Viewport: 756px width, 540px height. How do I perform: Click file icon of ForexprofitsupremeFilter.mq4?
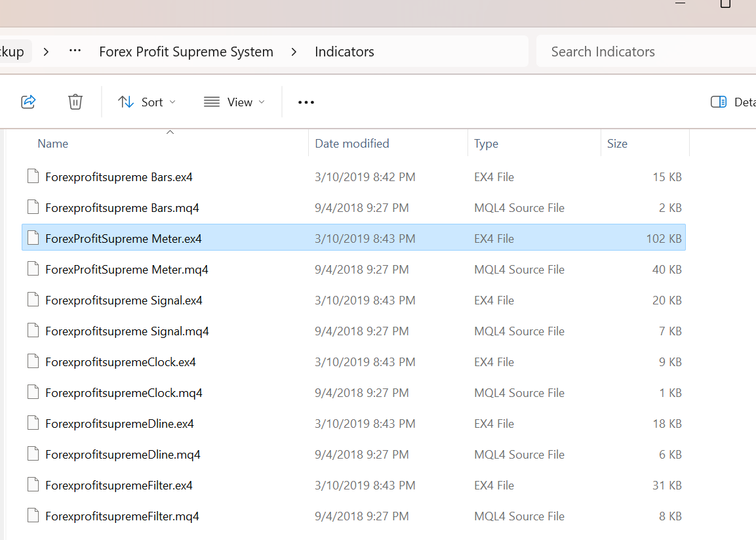tap(33, 516)
